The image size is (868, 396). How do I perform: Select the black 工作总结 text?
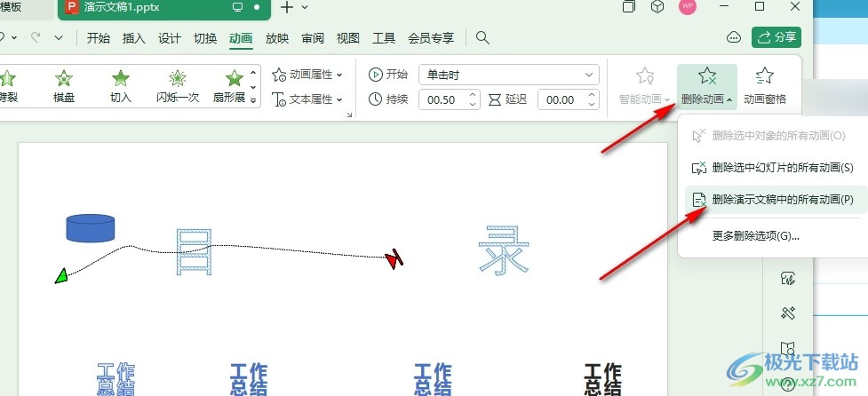pos(603,379)
